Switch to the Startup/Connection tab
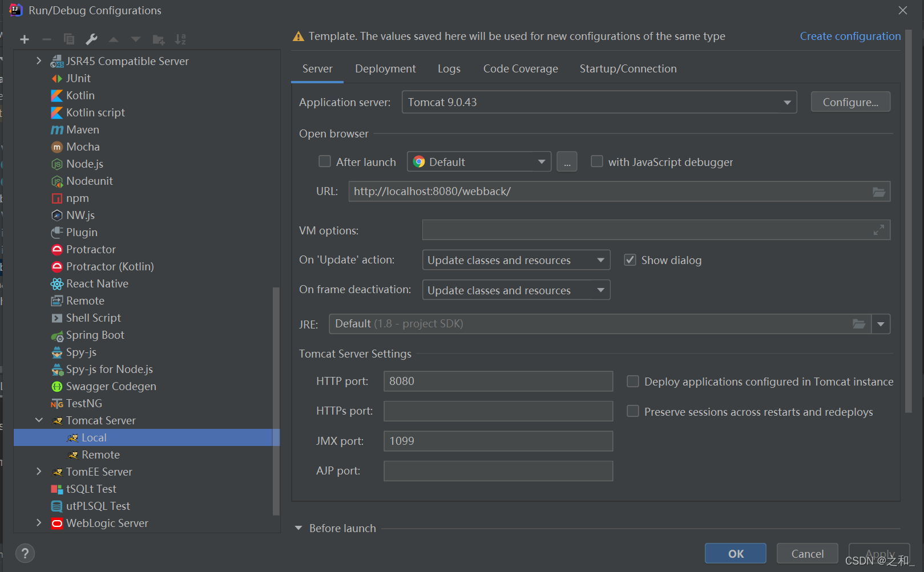The width and height of the screenshot is (924, 572). point(628,69)
